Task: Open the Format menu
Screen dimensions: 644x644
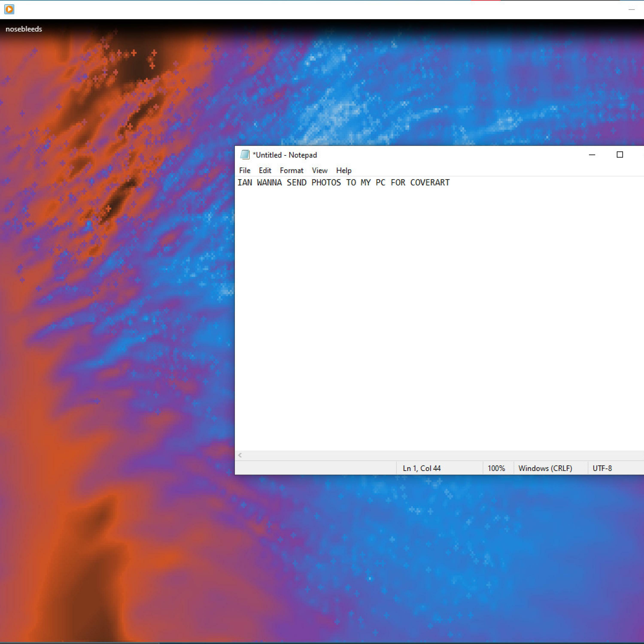Action: [x=292, y=170]
